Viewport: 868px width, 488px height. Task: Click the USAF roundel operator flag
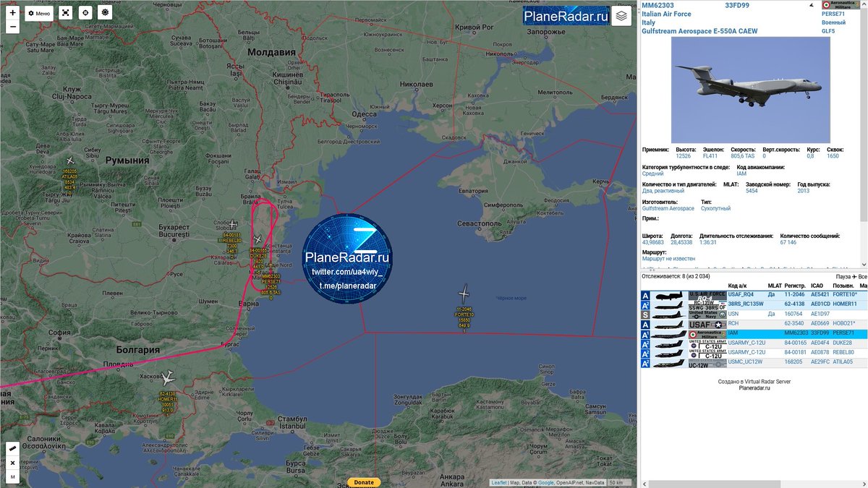707,325
